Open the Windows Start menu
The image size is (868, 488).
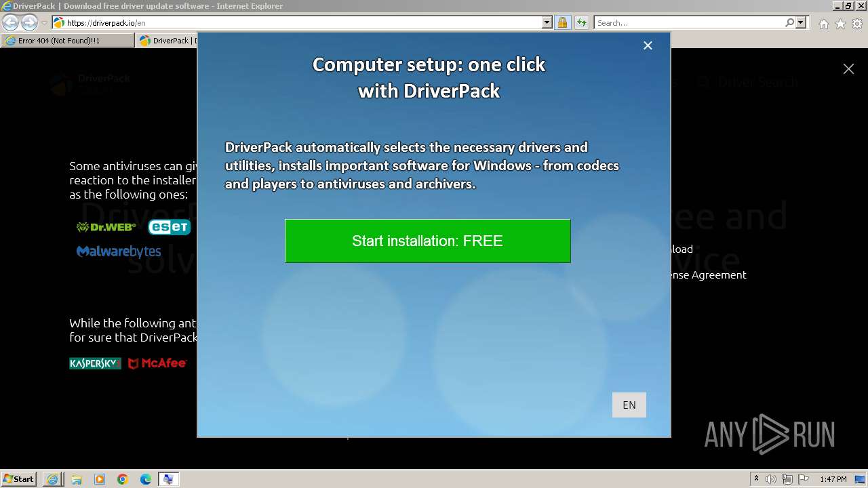[x=18, y=479]
